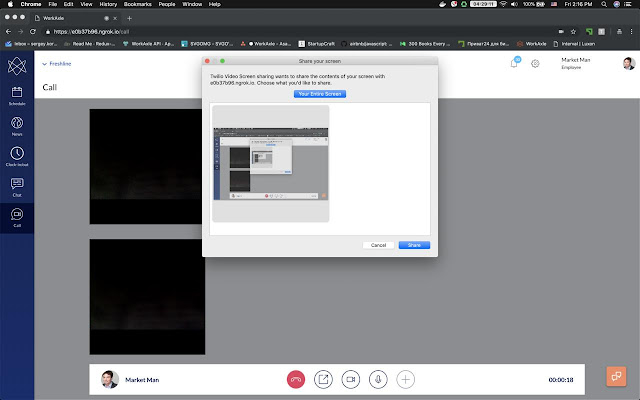Viewport: 640px width, 400px height.
Task: Open News in the left sidebar
Action: 17,126
